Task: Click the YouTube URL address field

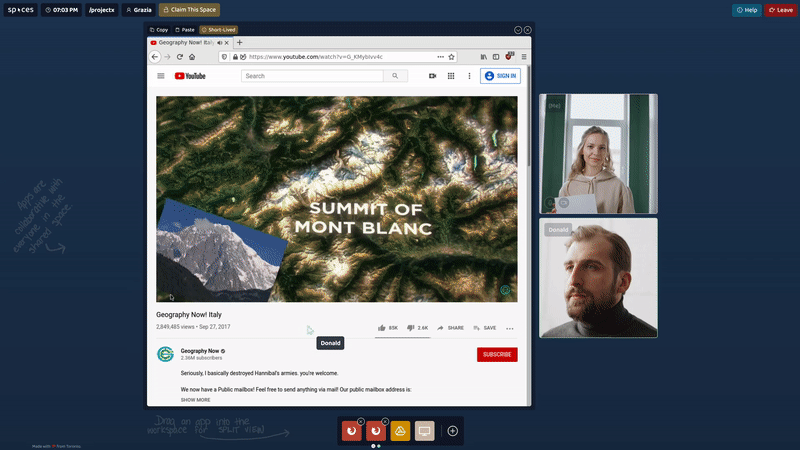Action: click(x=337, y=57)
